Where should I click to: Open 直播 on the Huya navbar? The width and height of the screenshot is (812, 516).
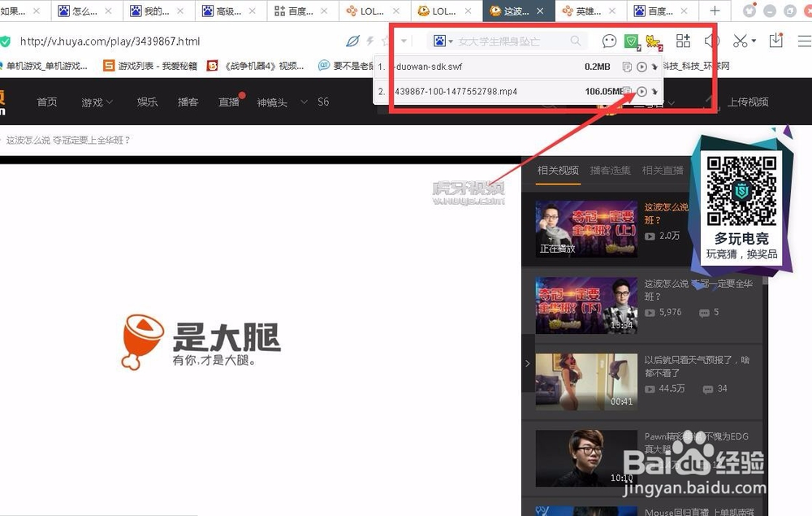(229, 102)
